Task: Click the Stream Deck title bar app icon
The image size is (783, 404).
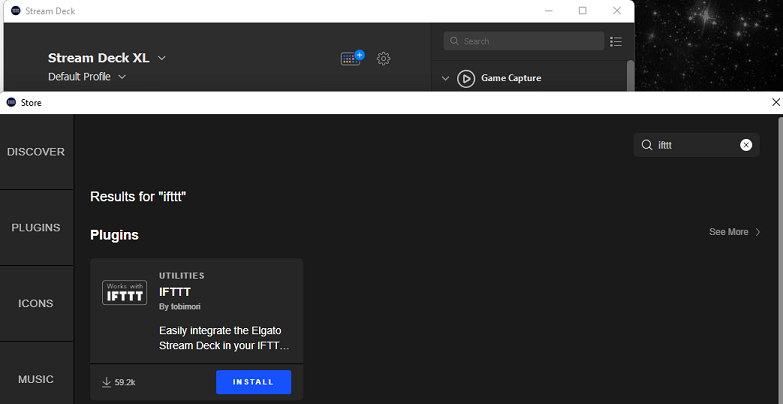Action: [15, 10]
